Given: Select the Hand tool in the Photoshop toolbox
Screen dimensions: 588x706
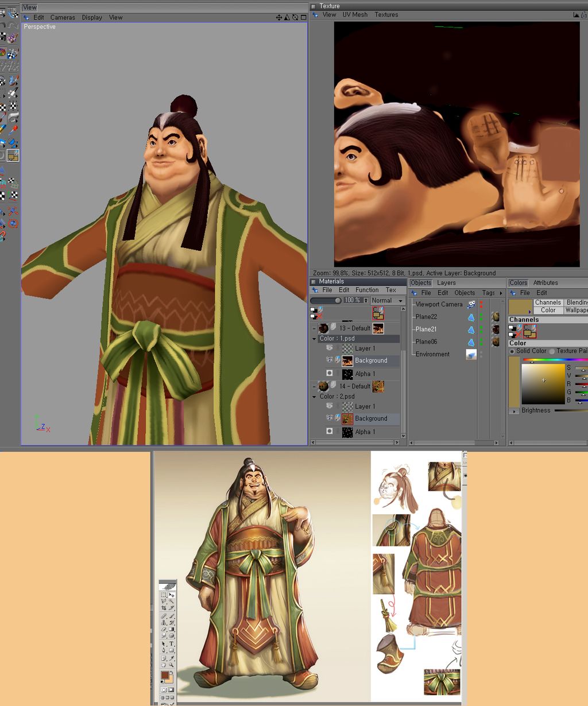Looking at the screenshot, I should 164,665.
